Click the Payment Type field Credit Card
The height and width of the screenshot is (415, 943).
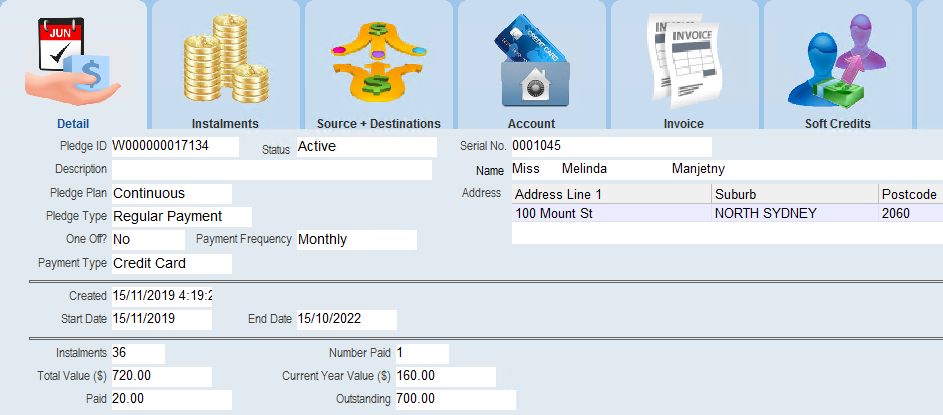click(x=171, y=263)
